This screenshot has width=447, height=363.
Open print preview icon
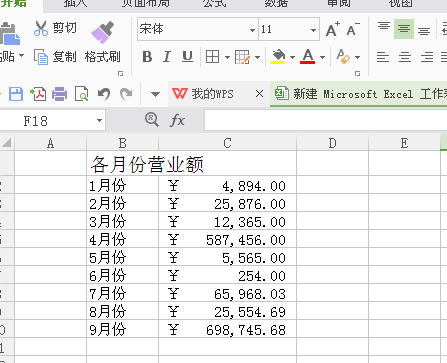pyautogui.click(x=82, y=94)
